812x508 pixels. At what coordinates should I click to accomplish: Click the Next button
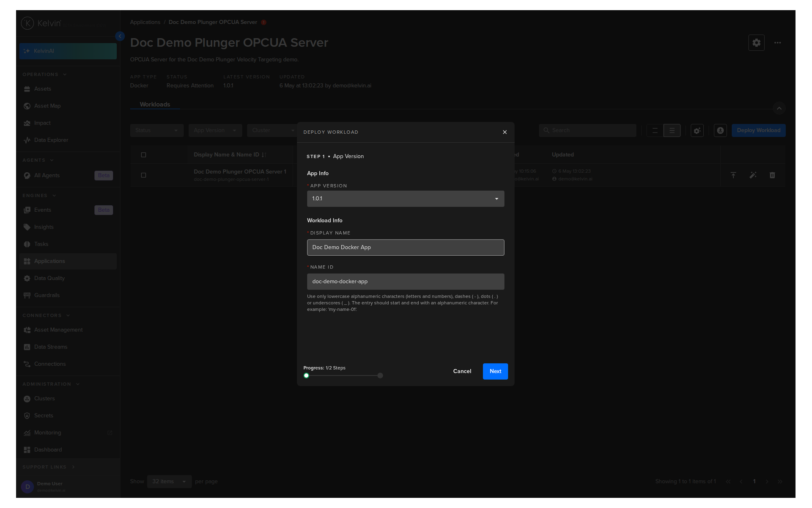coord(495,371)
